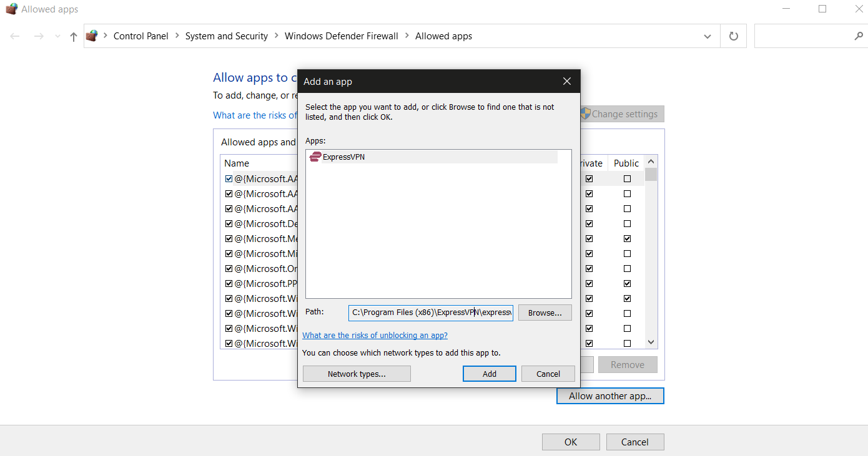Uncheck the first @{Microsoft.AA entry
Image resolution: width=868 pixels, height=456 pixels.
[229, 178]
